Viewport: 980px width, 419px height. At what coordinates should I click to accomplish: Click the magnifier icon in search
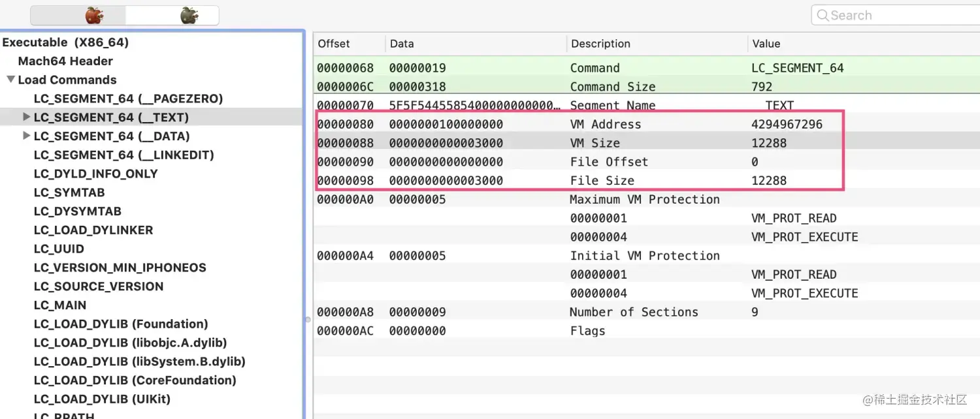click(823, 16)
